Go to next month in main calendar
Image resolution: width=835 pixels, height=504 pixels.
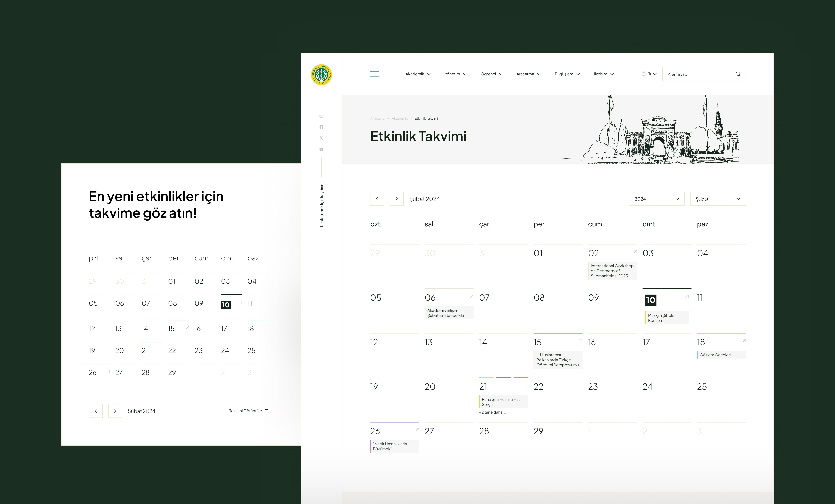pyautogui.click(x=396, y=199)
